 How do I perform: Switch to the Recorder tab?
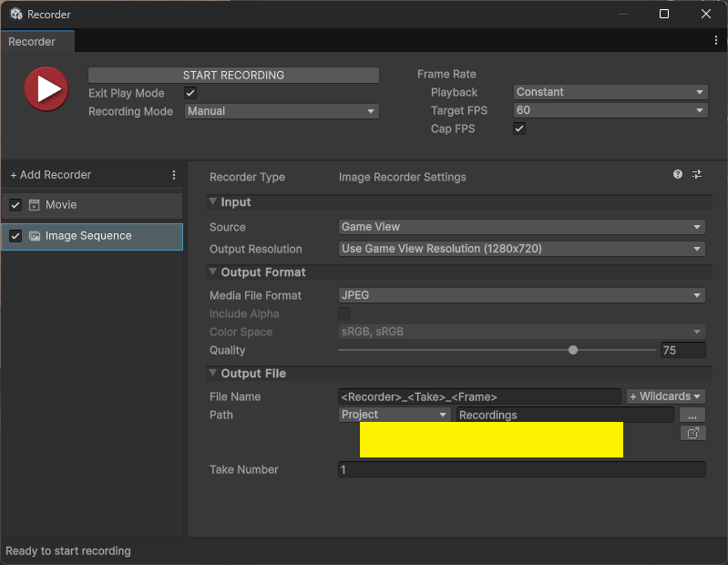click(32, 42)
